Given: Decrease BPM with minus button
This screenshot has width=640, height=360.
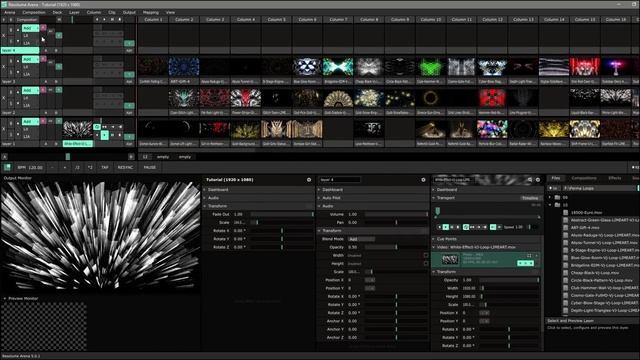Looking at the screenshot, I should [x=52, y=167].
